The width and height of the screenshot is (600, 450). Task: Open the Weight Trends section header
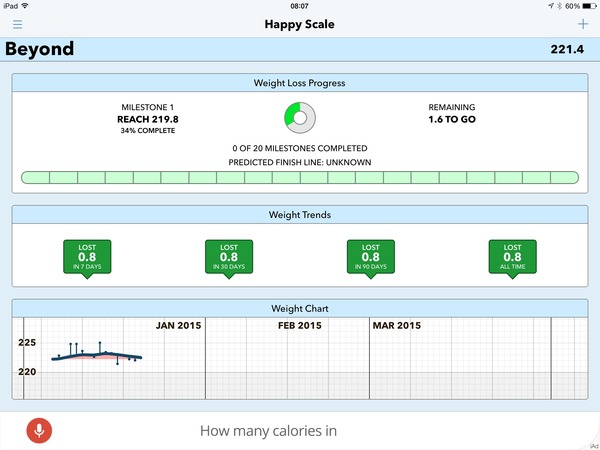click(300, 215)
